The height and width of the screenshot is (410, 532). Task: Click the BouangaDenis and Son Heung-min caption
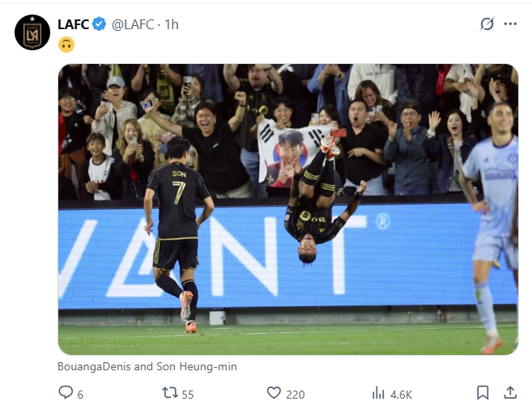(147, 366)
